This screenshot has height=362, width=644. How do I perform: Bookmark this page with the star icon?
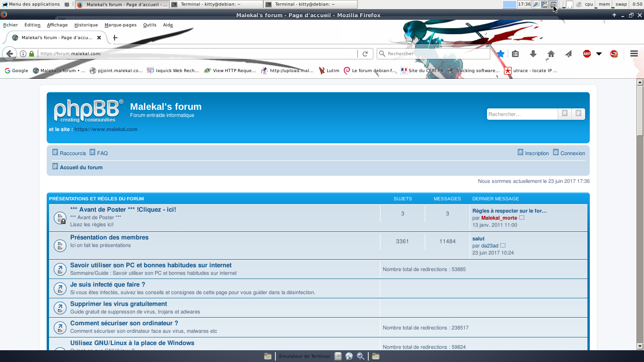click(x=501, y=54)
